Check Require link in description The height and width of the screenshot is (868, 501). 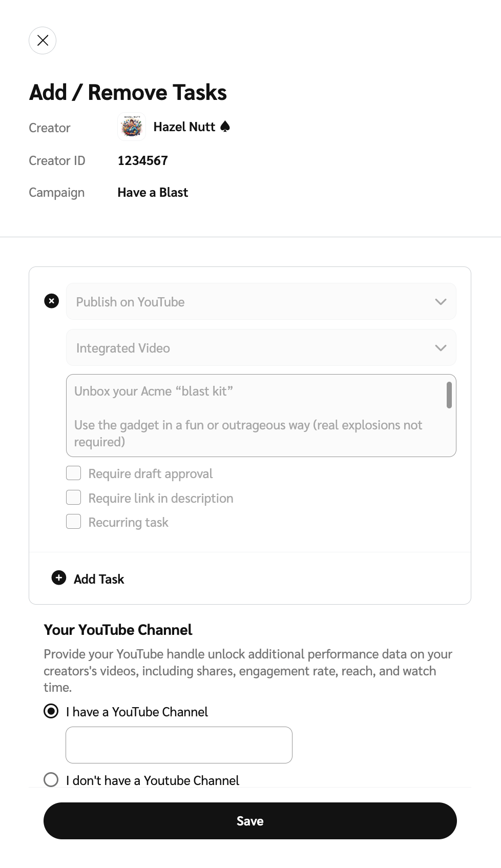coord(74,498)
